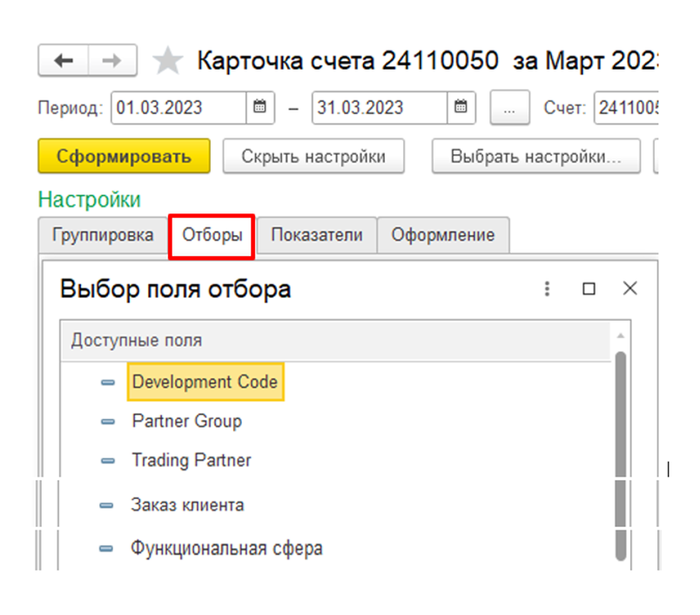Click Скрыть настройки button

[x=313, y=157]
